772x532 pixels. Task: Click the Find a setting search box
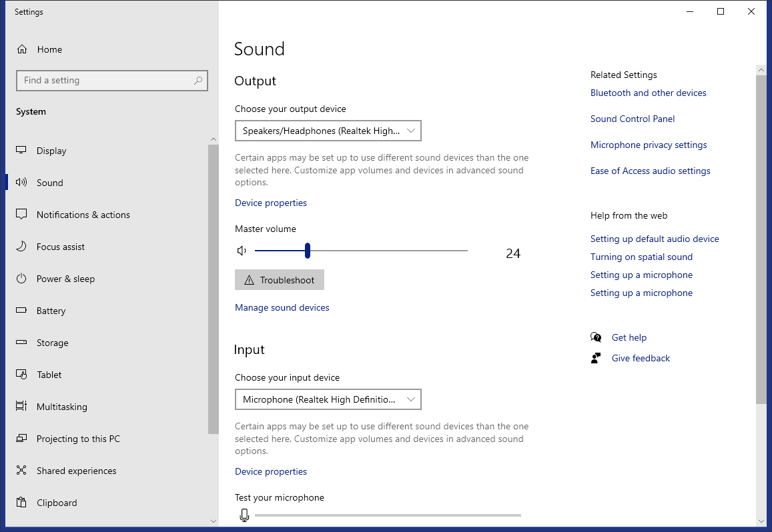(112, 80)
